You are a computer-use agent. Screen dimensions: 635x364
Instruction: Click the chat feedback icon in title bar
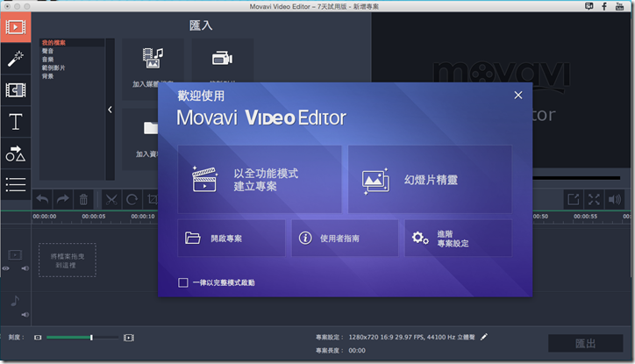tap(589, 6)
